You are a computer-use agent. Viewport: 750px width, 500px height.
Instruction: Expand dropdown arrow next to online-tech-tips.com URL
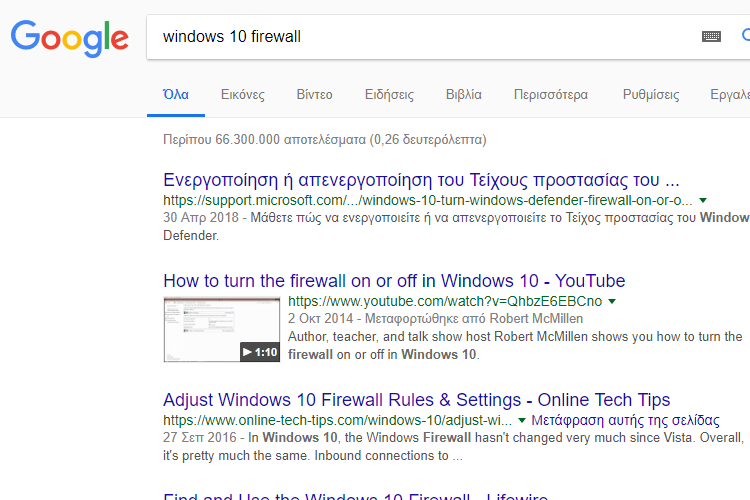(x=522, y=421)
